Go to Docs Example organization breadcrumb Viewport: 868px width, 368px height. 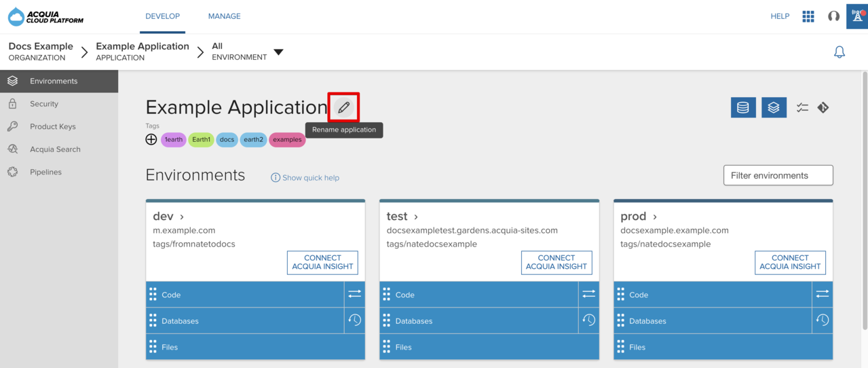(41, 52)
